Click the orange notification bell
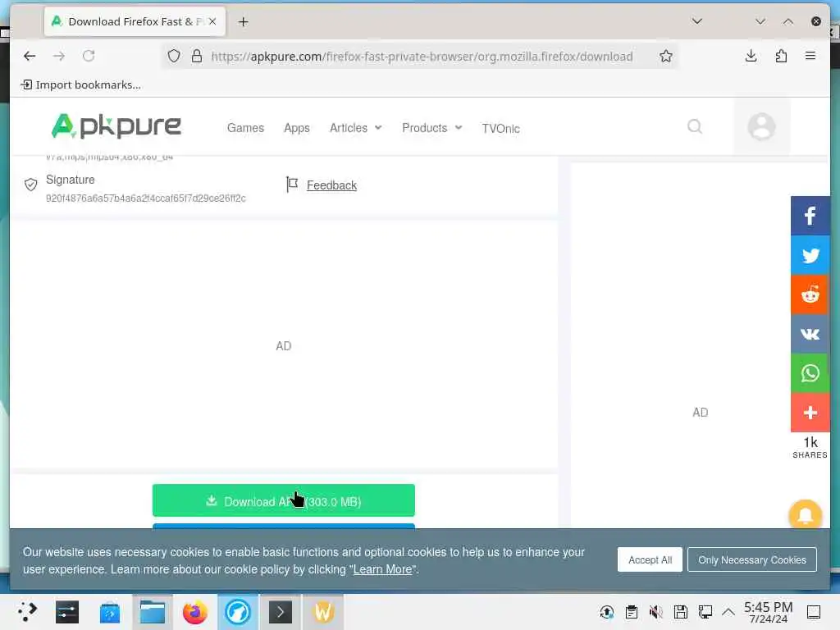Image resolution: width=840 pixels, height=630 pixels. pos(805,514)
